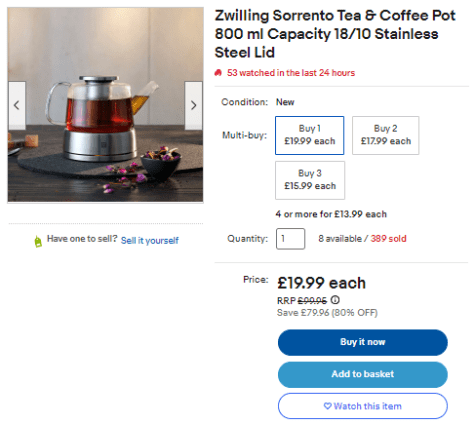
Task: Select Buy 3 £15.99 each option
Action: pyautogui.click(x=310, y=180)
